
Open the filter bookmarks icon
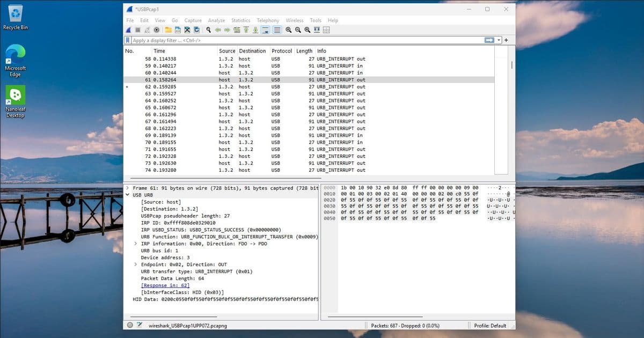tap(128, 40)
